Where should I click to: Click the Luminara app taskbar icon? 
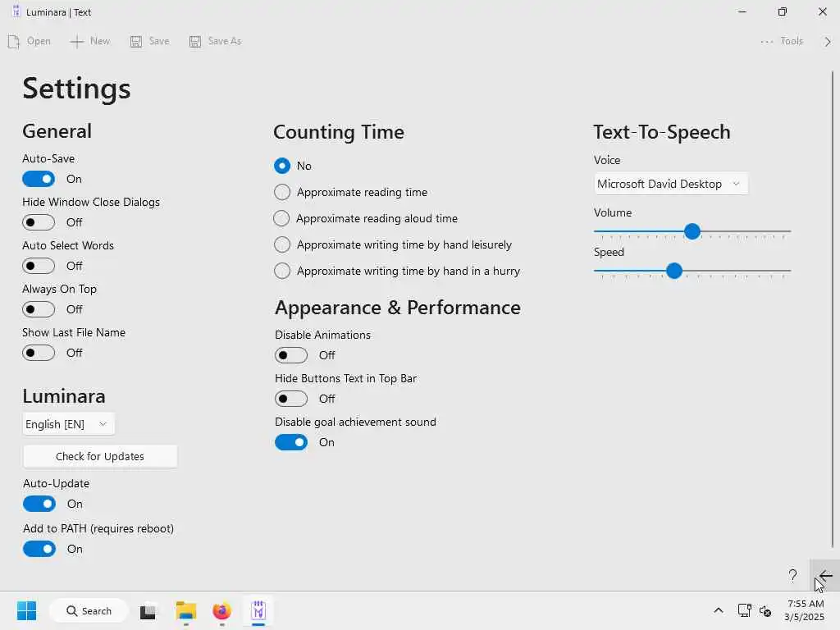tap(258, 610)
